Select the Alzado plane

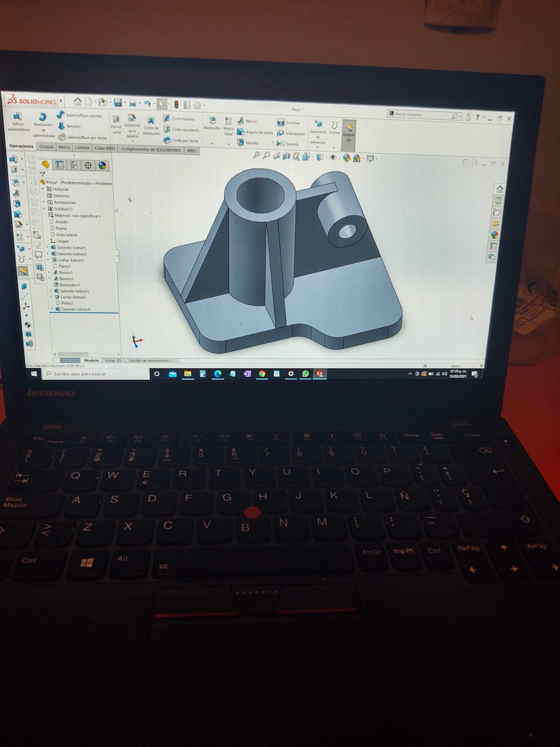point(59,222)
